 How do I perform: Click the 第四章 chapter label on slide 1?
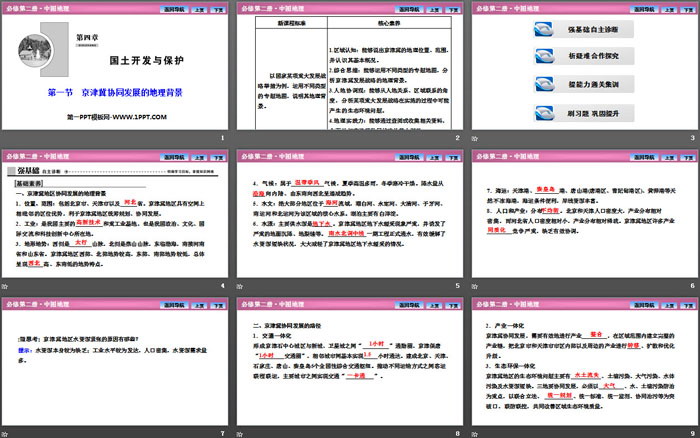tap(87, 38)
